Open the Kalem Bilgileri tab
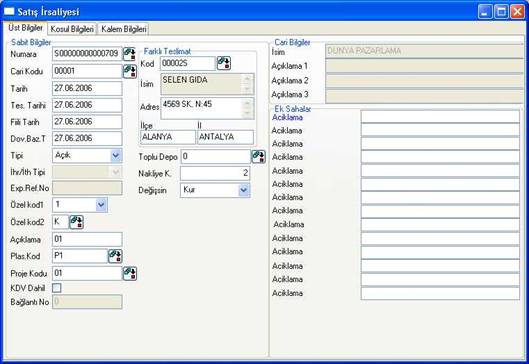Viewport: 529px width, 364px height. click(x=123, y=29)
